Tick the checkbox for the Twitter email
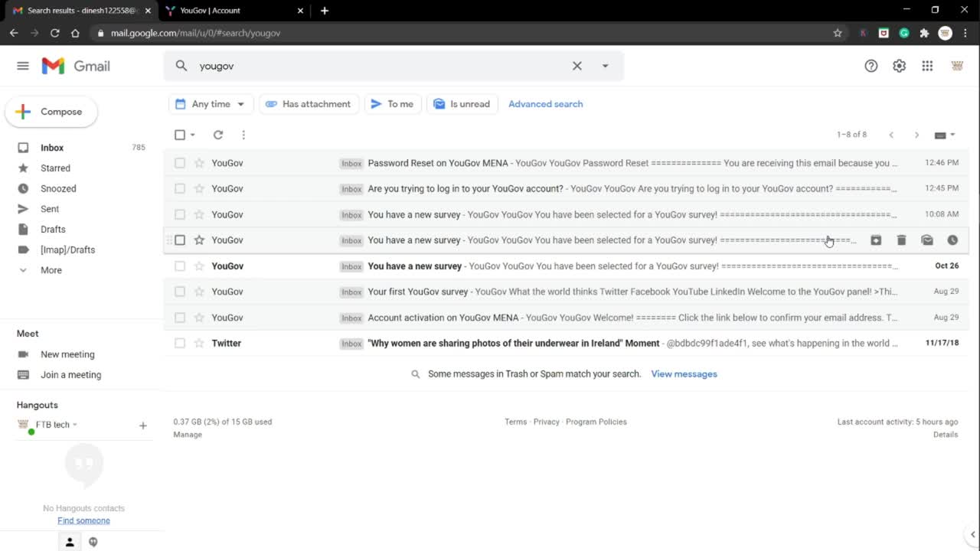This screenshot has height=551, width=980. 180,343
